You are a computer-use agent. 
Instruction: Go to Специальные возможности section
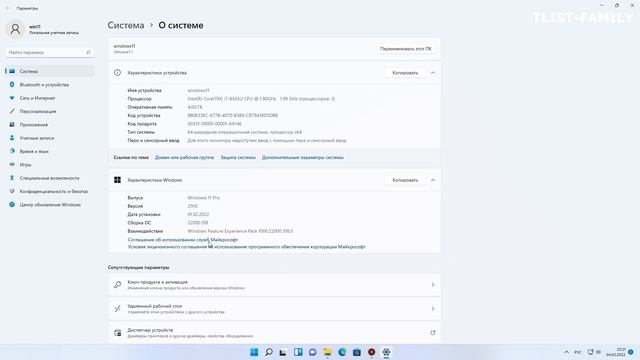[50, 178]
